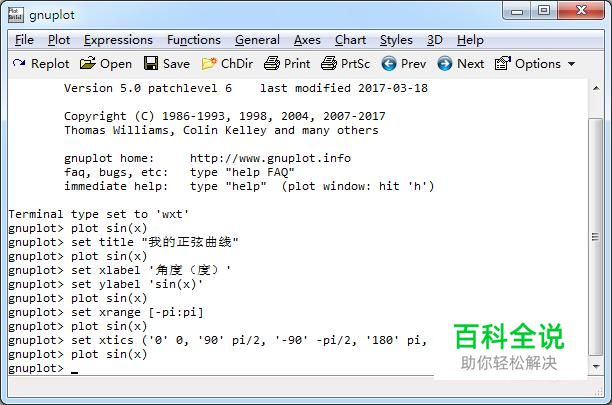612x405 pixels.
Task: Close the gnuplot window
Action: tap(581, 11)
